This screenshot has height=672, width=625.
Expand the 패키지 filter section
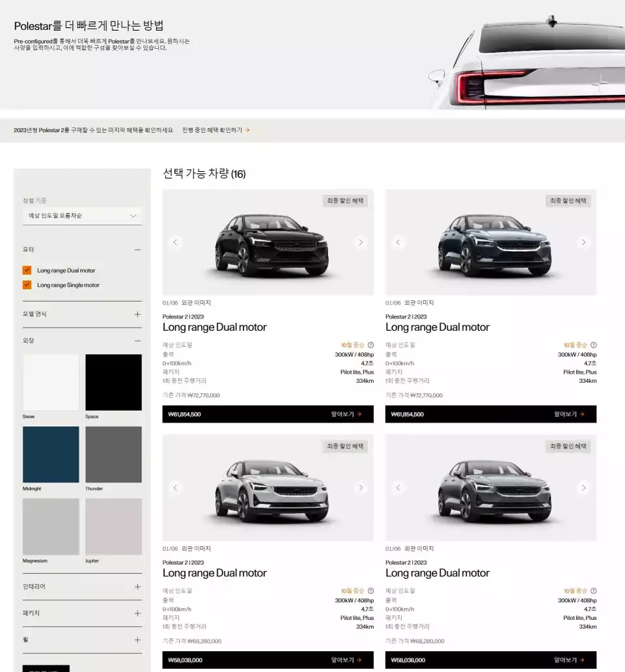click(x=137, y=613)
